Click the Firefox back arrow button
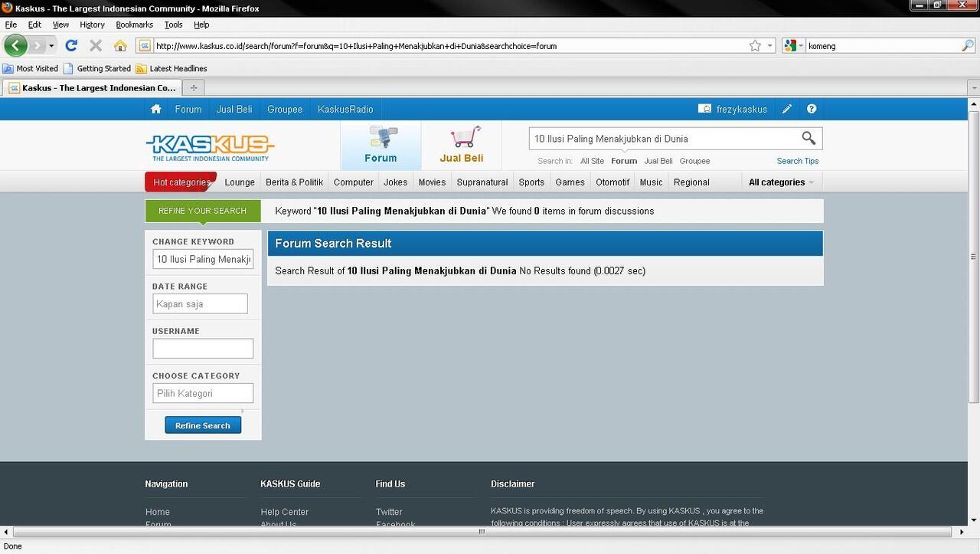 coord(15,45)
